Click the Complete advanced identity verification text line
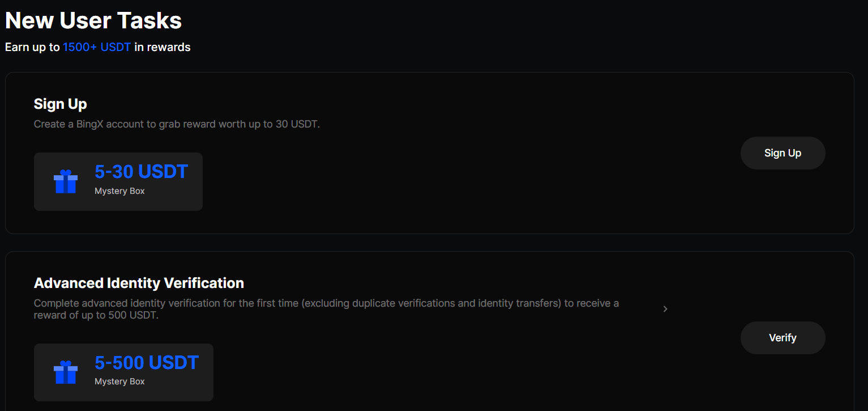 326,303
